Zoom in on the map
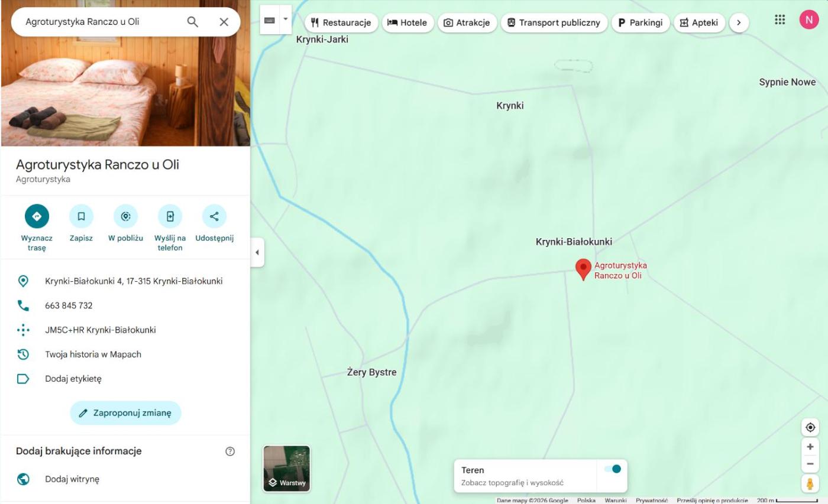The width and height of the screenshot is (828, 504). click(x=810, y=447)
